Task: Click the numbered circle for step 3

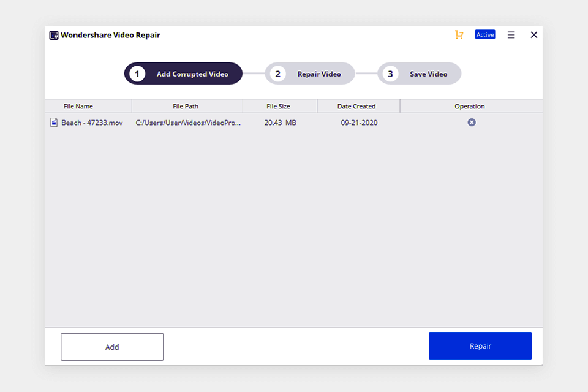Action: pos(390,73)
